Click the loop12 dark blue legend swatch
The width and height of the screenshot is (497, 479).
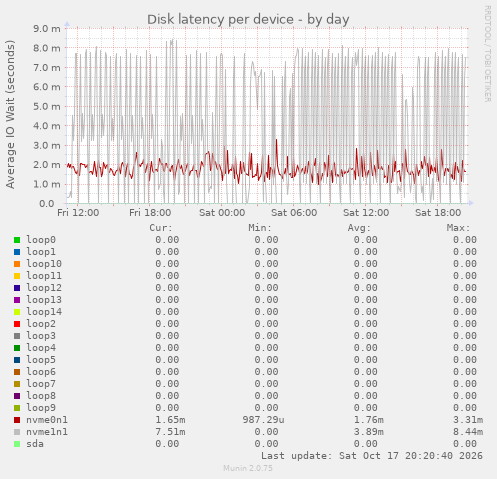point(17,288)
